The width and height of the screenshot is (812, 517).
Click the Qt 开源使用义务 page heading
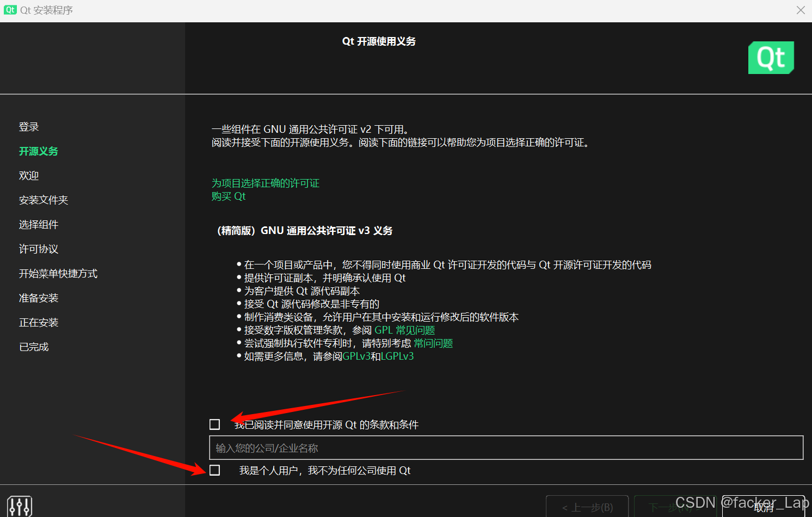(379, 41)
